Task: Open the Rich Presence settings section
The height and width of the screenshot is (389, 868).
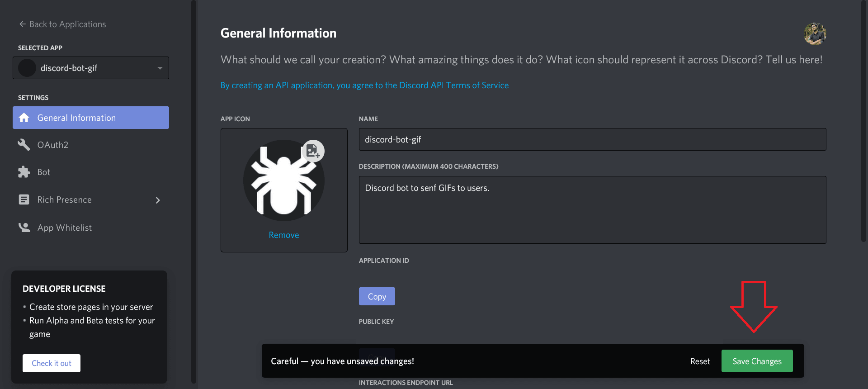Action: point(91,199)
